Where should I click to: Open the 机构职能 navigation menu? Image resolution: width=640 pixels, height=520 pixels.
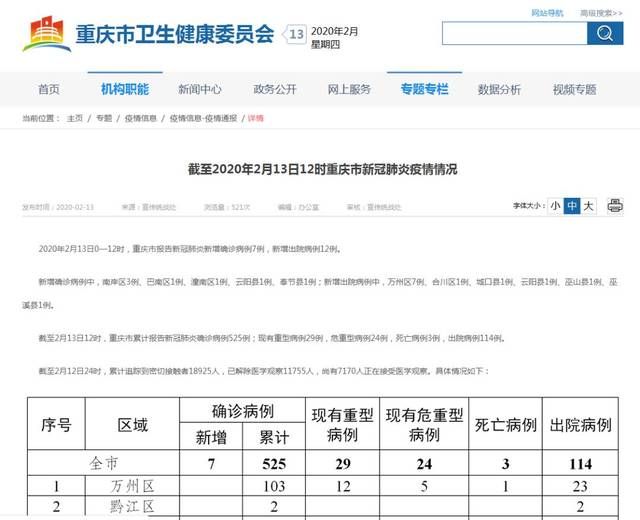[124, 89]
